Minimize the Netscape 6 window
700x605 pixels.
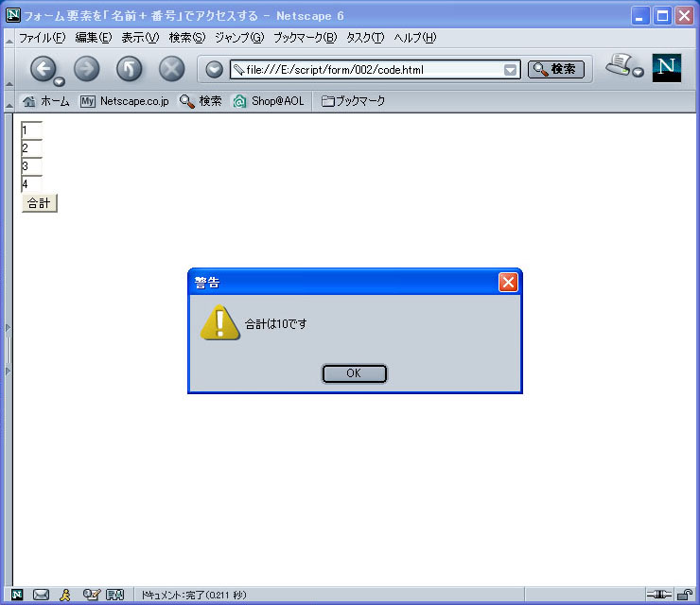pos(640,16)
